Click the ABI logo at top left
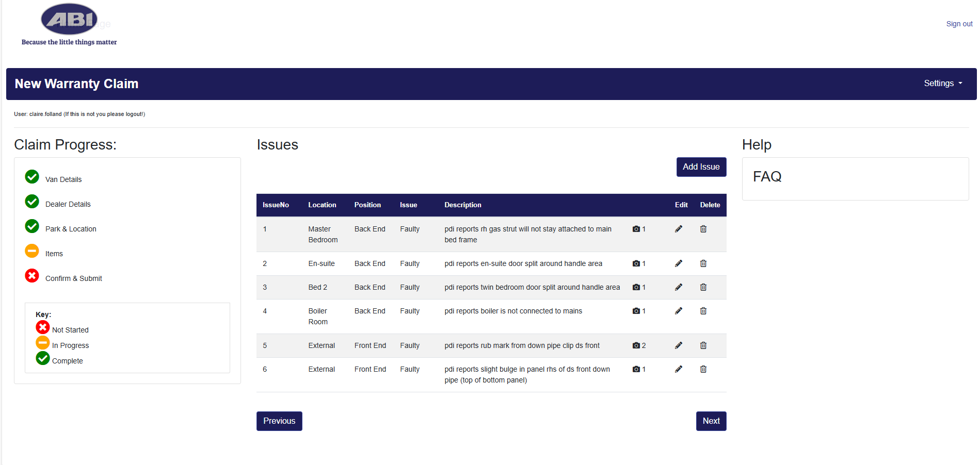The image size is (980, 465). pyautogui.click(x=69, y=20)
